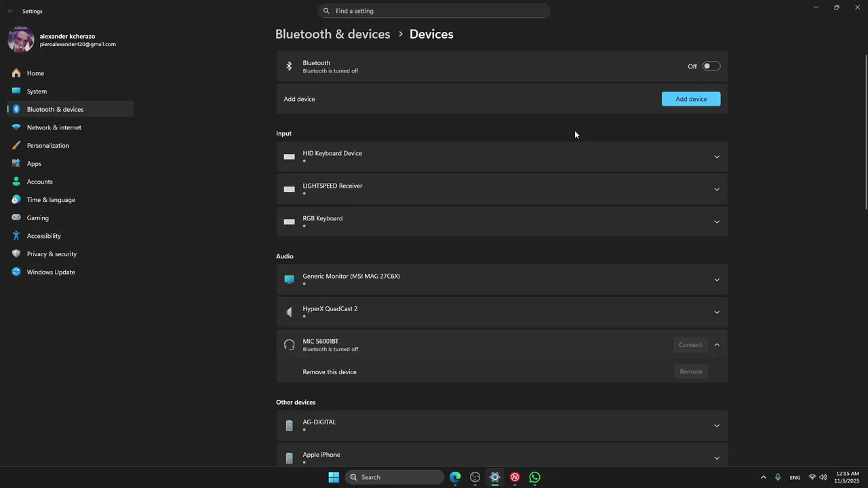Click the back arrow in Settings
This screenshot has height=488, width=868.
11,11
